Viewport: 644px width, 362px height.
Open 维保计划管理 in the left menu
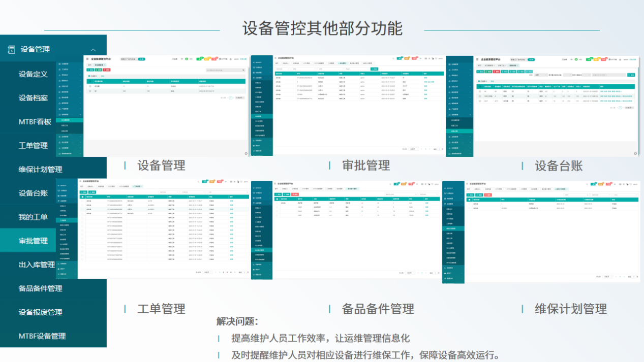tap(41, 169)
